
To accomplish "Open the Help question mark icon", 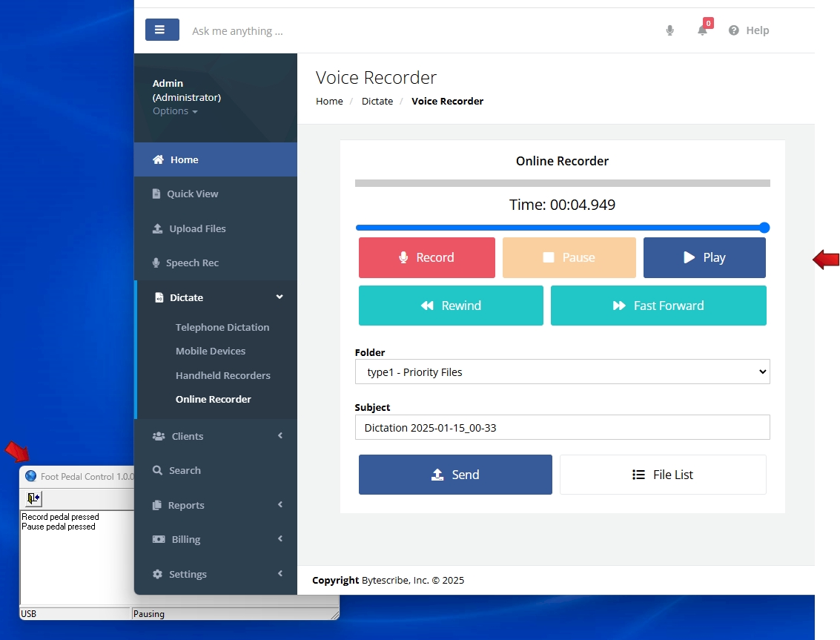I will click(x=734, y=30).
